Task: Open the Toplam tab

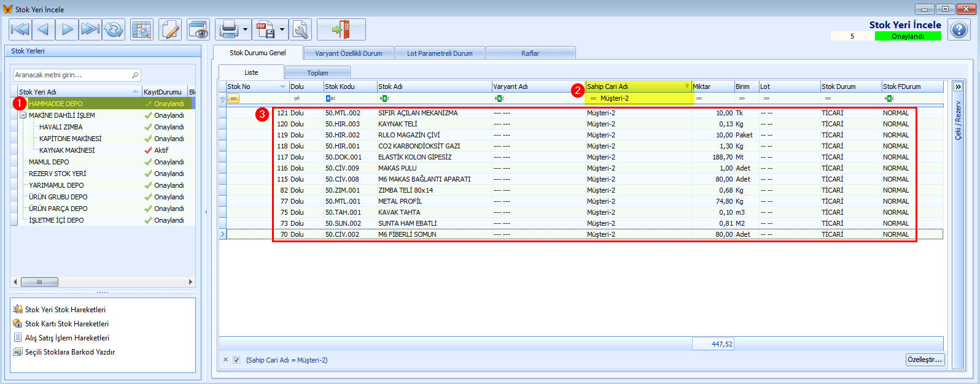Action: coord(317,73)
